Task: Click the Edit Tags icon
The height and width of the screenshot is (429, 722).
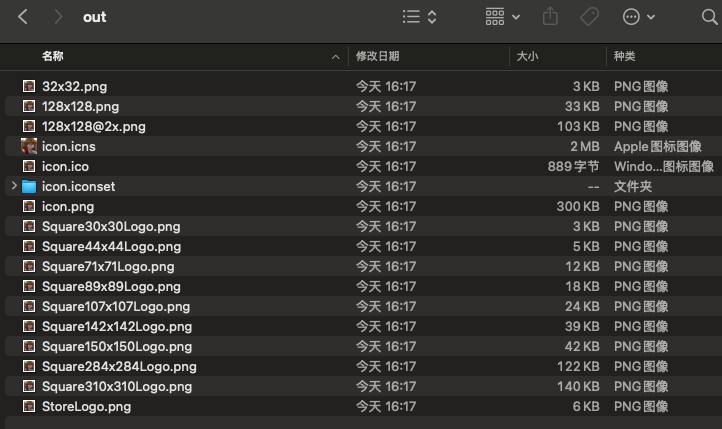Action: pyautogui.click(x=589, y=17)
